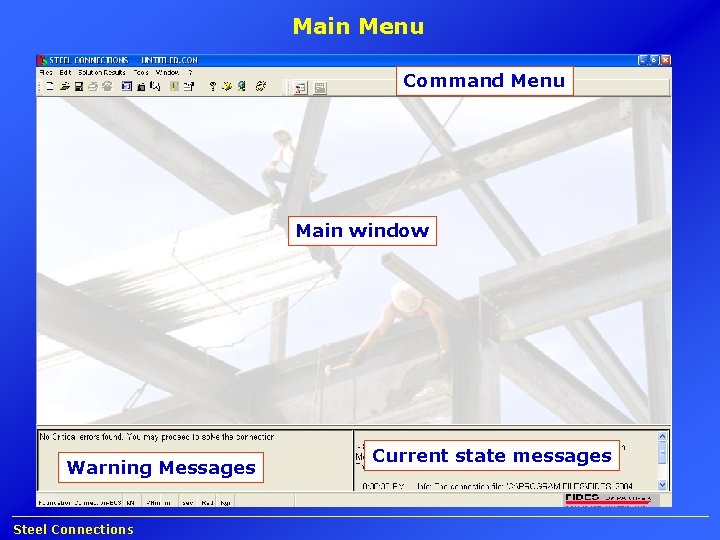Screen dimensions: 720x540
Task: Click the key-shaped toolbar icon
Action: 213,86
